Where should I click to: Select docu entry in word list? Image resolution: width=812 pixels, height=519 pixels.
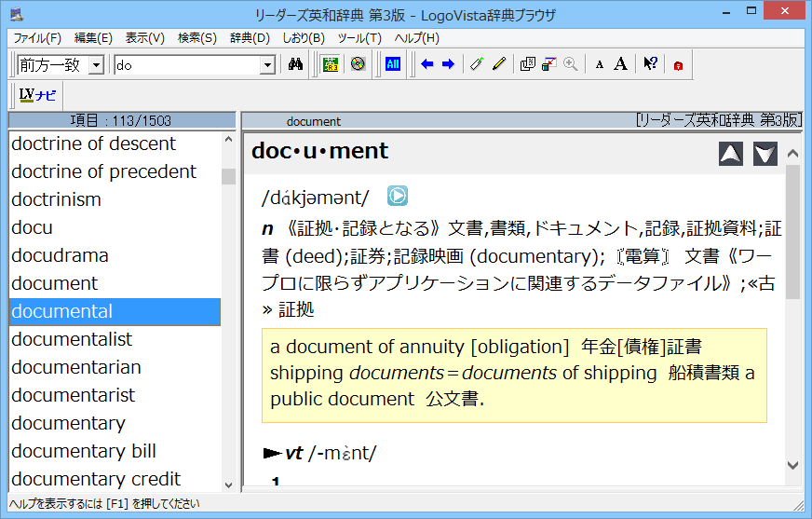click(115, 227)
